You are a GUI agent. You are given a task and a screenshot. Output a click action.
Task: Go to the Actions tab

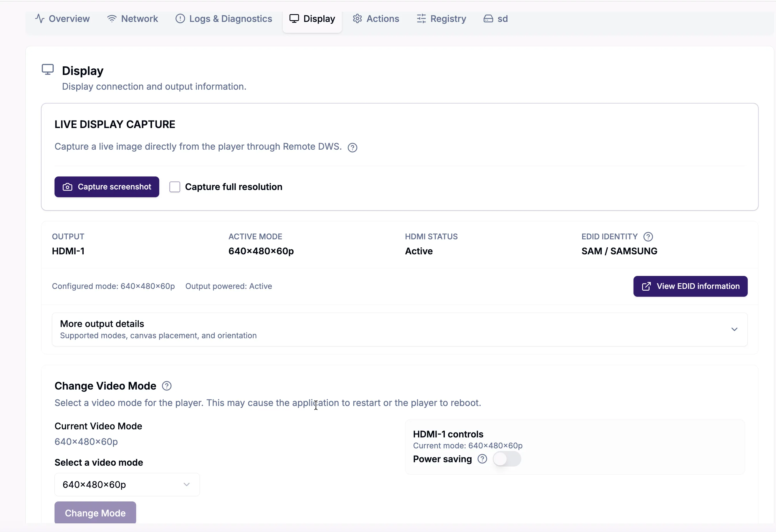[x=376, y=19]
